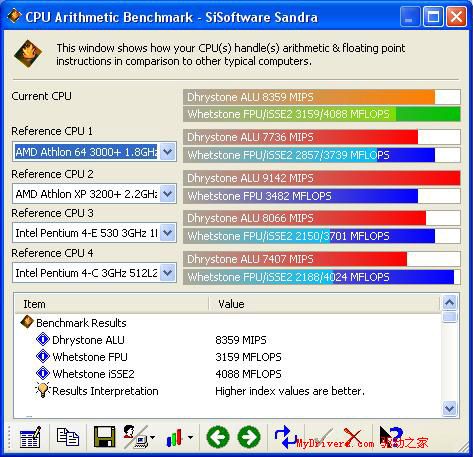Open the Reference CPU 1 Athlon 64 dropdown
Image resolution: width=473 pixels, height=457 pixels.
[168, 152]
